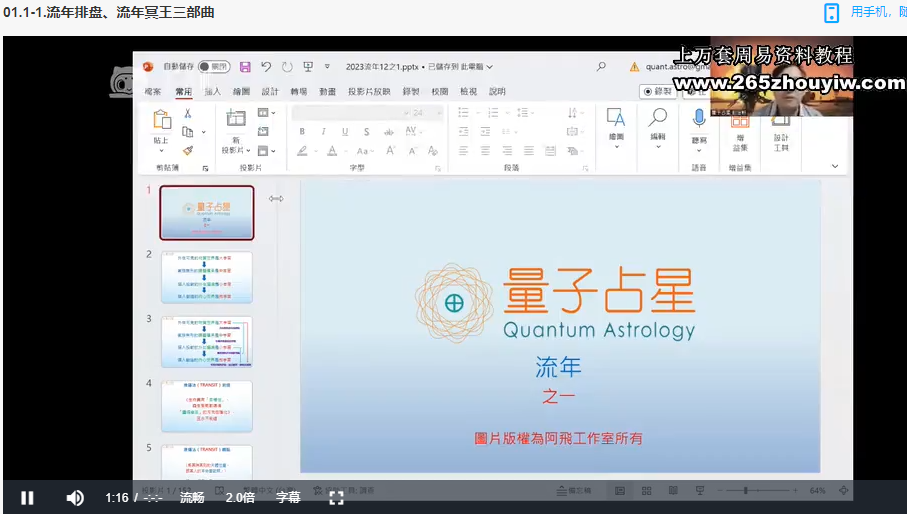
Task: Save the presentation with the purple disk icon
Action: click(245, 66)
